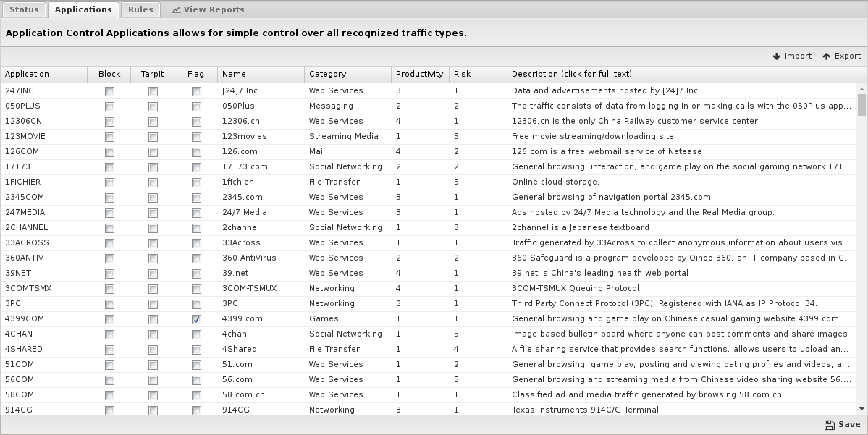Open 050Plus description full text
Image resolution: width=868 pixels, height=435 pixels.
(681, 106)
